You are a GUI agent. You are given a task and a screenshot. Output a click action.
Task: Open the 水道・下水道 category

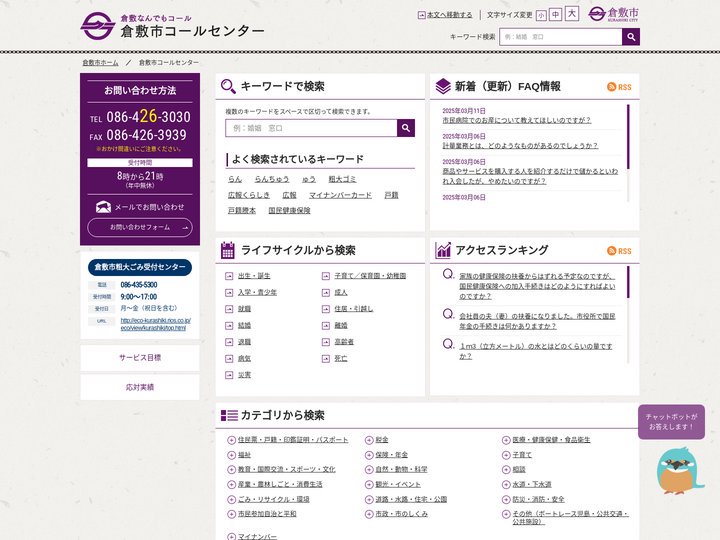[x=531, y=484]
